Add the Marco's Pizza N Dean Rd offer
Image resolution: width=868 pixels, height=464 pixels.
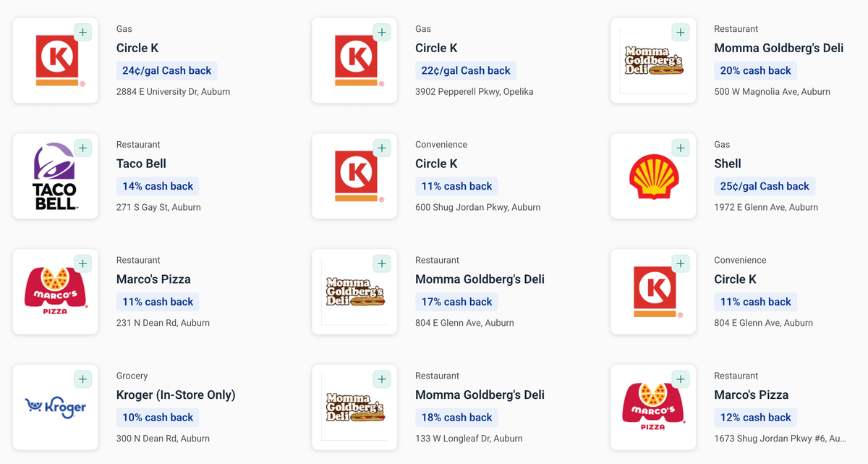pyautogui.click(x=83, y=263)
